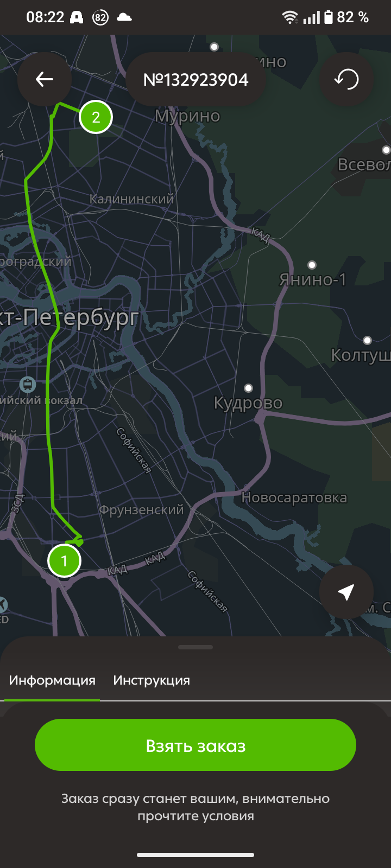
Task: Tap the my-location navigation arrow button
Action: pyautogui.click(x=346, y=592)
